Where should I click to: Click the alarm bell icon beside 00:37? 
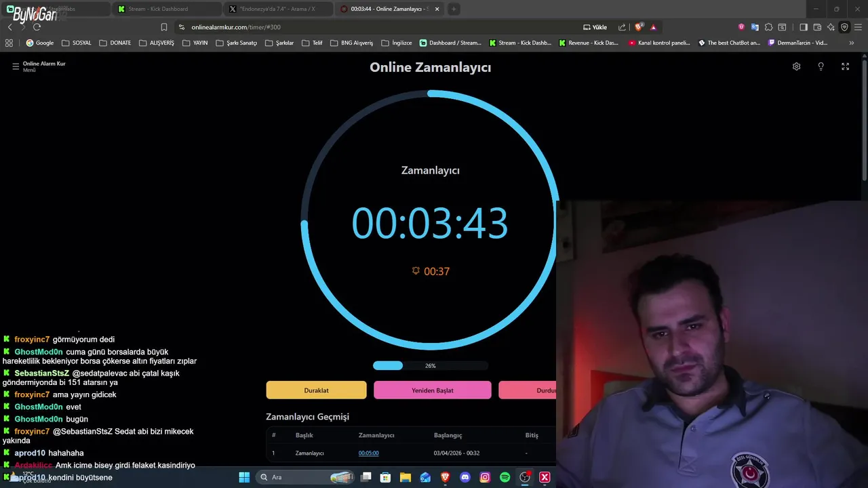pos(416,271)
